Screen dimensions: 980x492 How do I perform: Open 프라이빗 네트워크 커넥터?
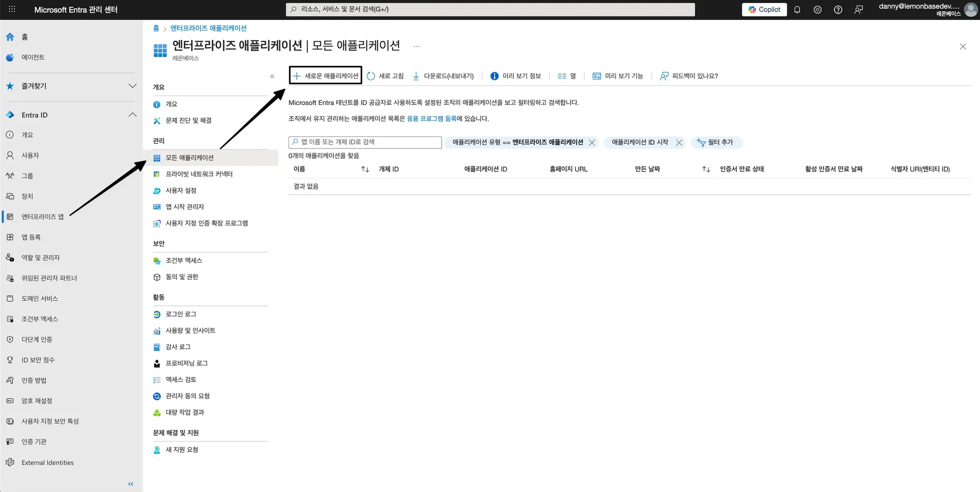[199, 174]
